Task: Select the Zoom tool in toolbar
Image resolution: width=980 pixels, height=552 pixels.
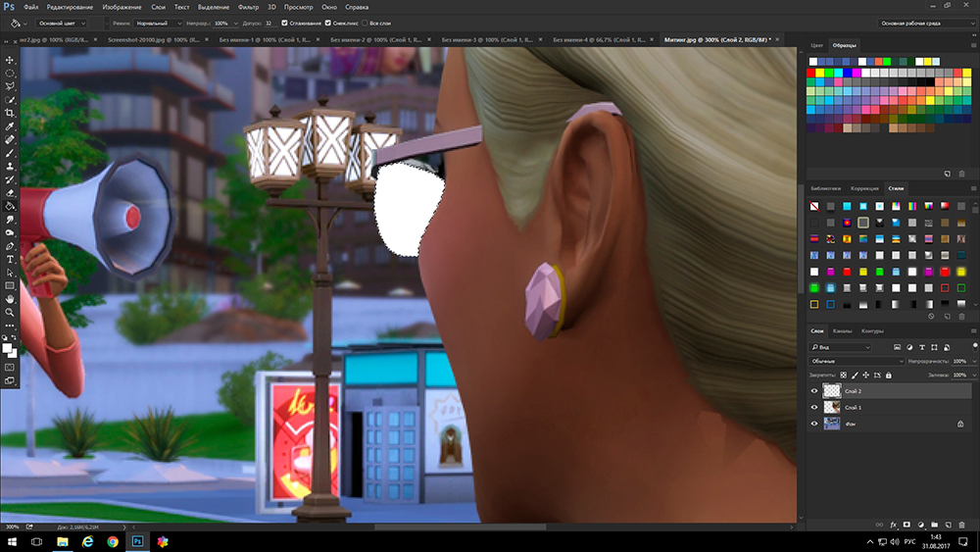Action: [x=10, y=312]
